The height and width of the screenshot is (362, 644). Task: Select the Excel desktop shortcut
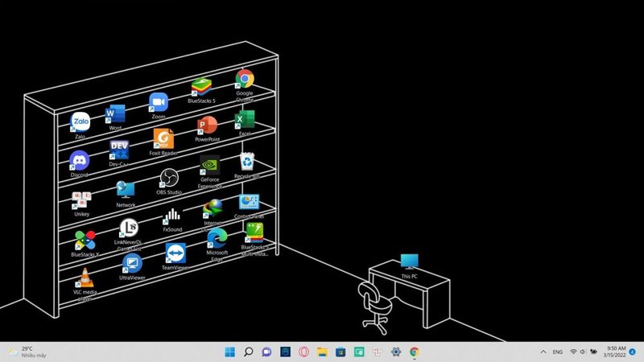click(x=245, y=120)
